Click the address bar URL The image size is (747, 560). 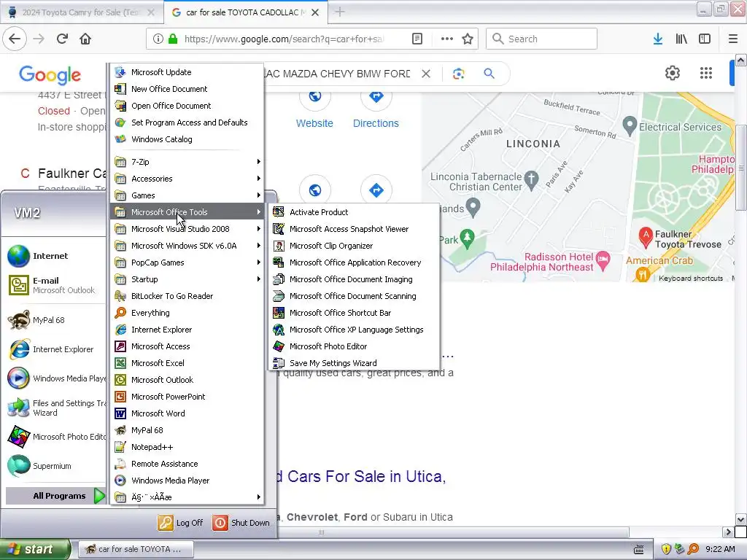(x=284, y=39)
